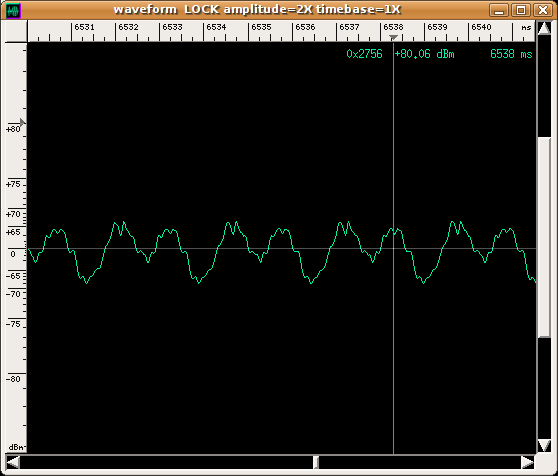This screenshot has width=558, height=476.
Task: Click the time cursor triangle marker on ruler
Action: pyautogui.click(x=393, y=38)
